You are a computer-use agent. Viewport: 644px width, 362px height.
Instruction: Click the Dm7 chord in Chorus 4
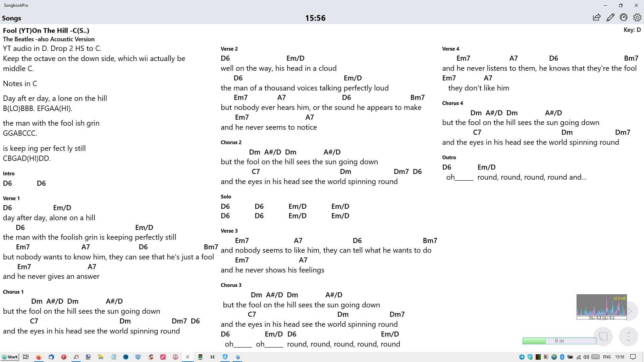(x=623, y=132)
